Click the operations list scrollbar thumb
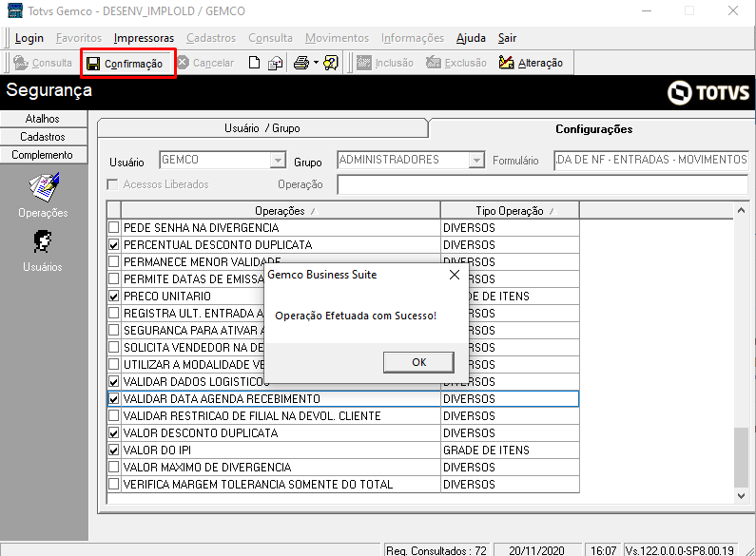Viewport: 756px width, 556px height. pos(741,458)
